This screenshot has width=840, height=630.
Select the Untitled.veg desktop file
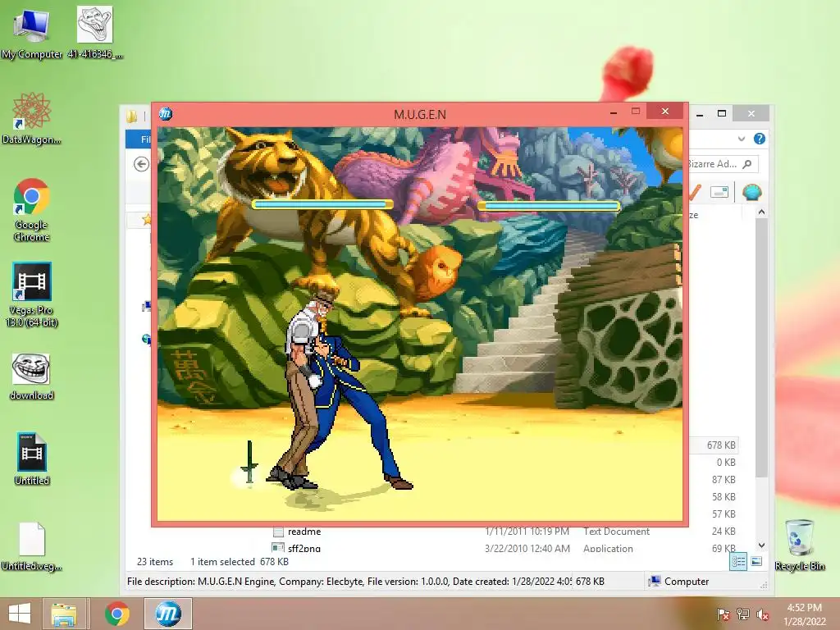pos(32,546)
